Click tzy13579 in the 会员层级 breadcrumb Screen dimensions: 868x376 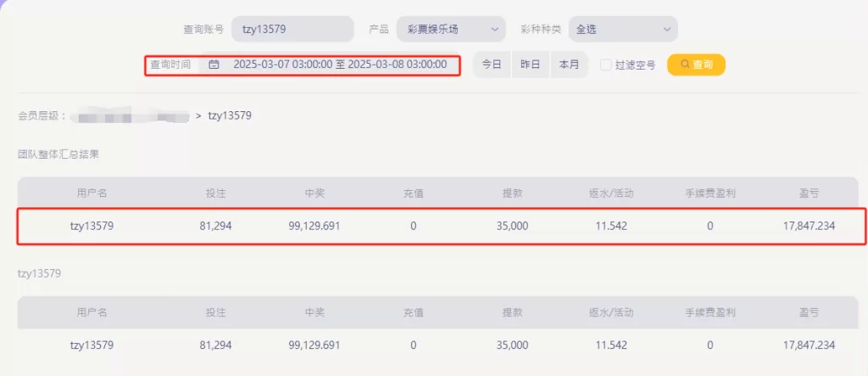pyautogui.click(x=230, y=116)
